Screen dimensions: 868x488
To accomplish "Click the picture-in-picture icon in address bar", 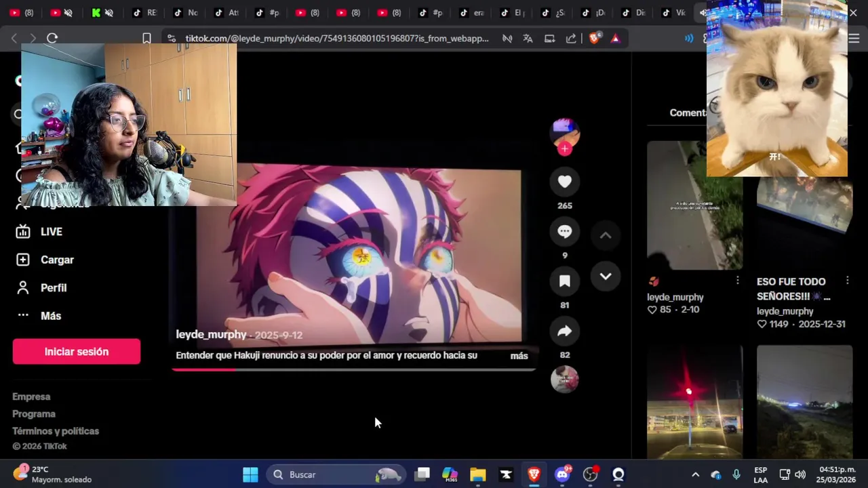I will 549,39.
